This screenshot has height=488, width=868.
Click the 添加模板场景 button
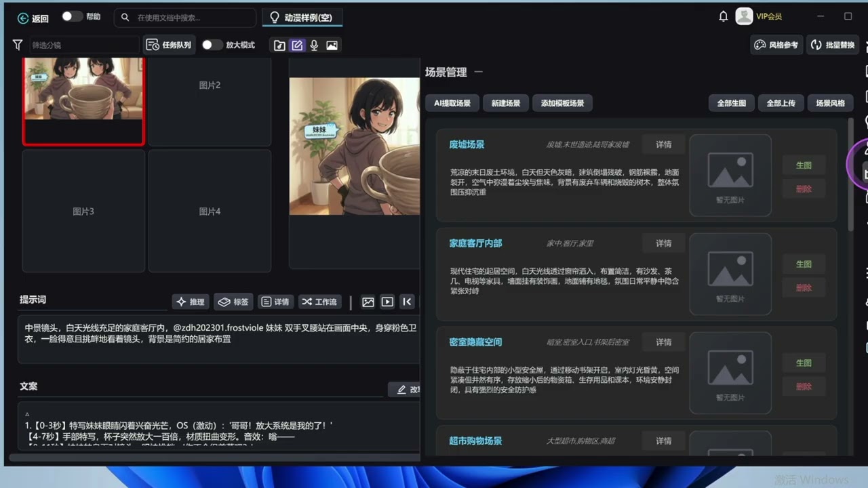click(562, 103)
